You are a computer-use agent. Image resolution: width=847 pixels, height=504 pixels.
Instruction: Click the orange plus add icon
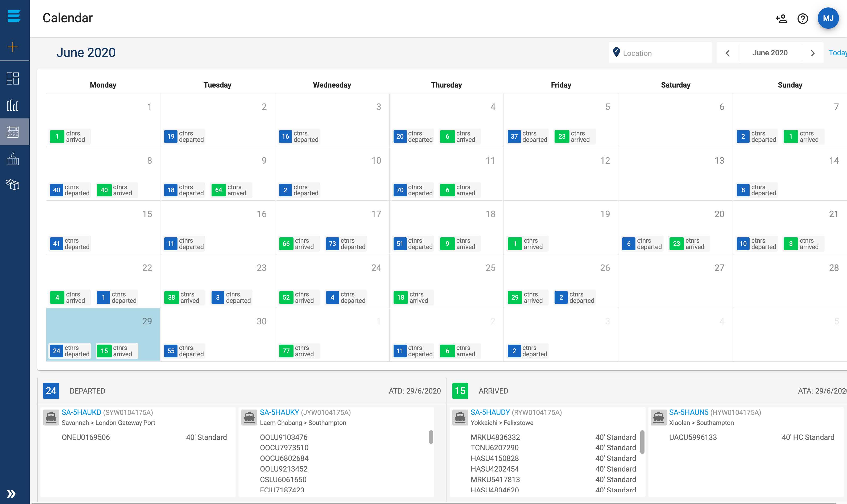pyautogui.click(x=13, y=47)
